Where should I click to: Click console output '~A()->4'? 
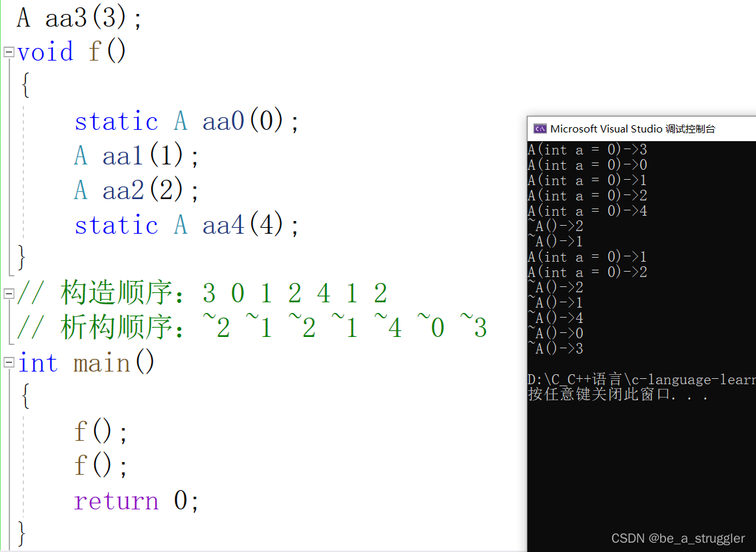click(x=556, y=318)
